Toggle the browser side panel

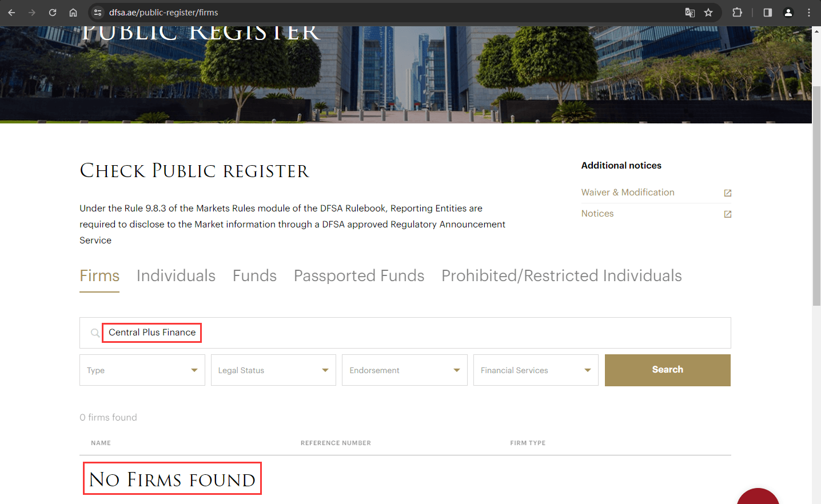pos(768,13)
